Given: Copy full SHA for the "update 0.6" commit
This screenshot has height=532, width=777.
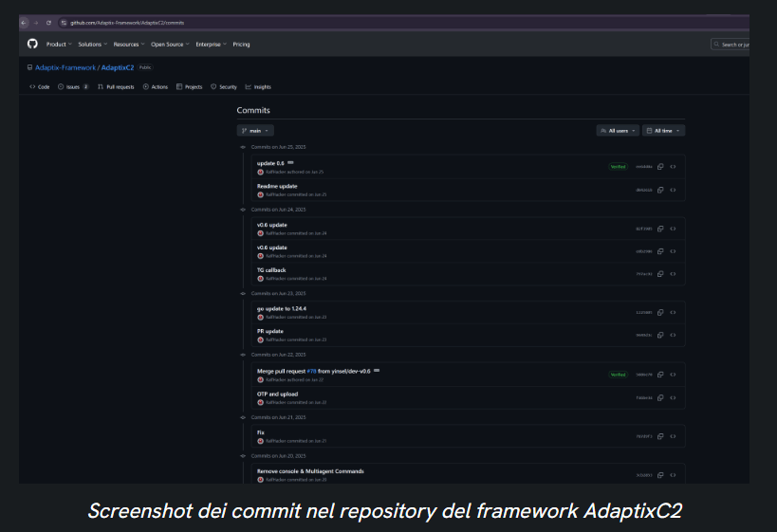Looking at the screenshot, I should point(660,167).
